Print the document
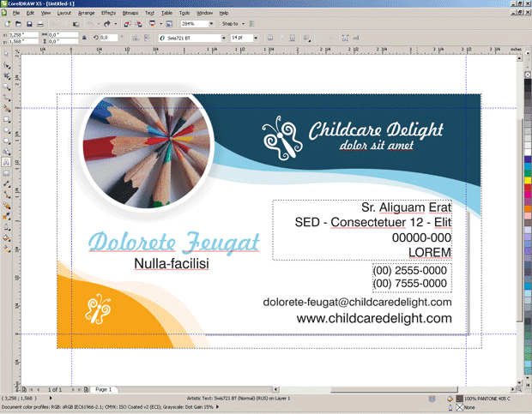Viewport: 532px width, 414px height. tap(40, 24)
